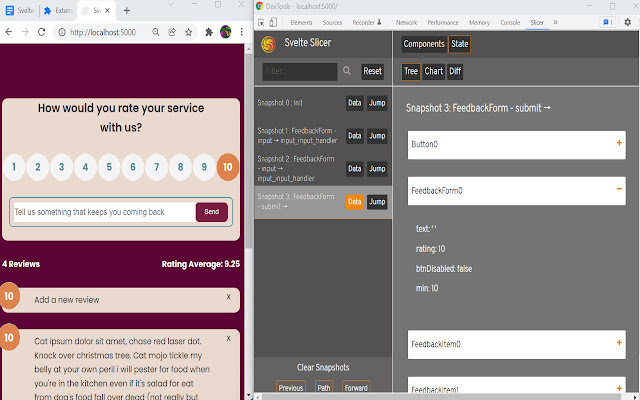This screenshot has width=640, height=400.
Task: Open the Chrome profile avatar
Action: 225,31
